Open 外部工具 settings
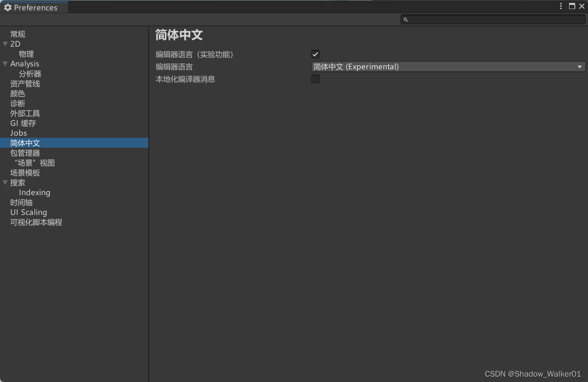The width and height of the screenshot is (588, 382). coord(25,113)
